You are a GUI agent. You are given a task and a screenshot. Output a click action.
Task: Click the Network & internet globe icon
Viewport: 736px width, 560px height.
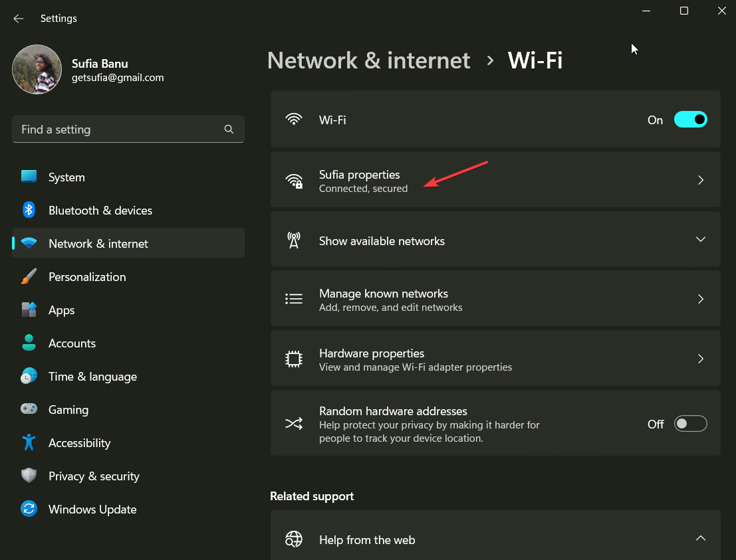[x=29, y=243]
